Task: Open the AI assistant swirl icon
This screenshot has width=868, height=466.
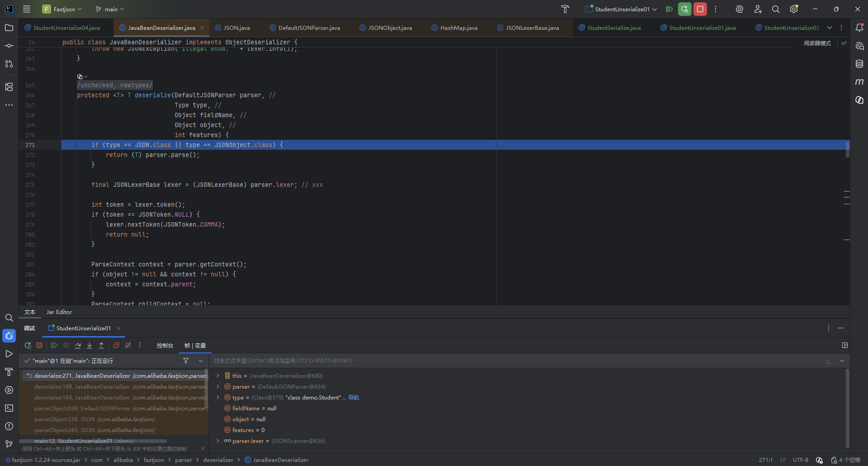Action: [740, 9]
